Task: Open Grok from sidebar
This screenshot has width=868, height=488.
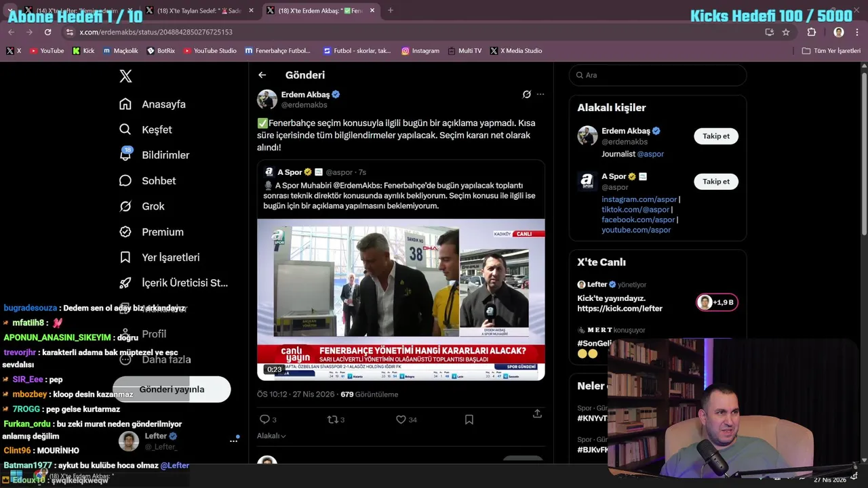Action: (142, 206)
